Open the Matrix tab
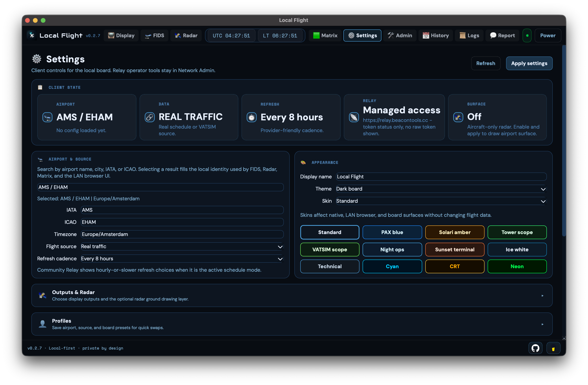588x385 pixels. click(325, 36)
